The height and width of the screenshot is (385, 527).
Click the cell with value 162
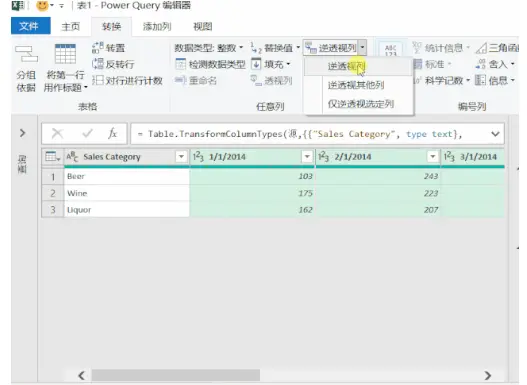tap(252, 210)
